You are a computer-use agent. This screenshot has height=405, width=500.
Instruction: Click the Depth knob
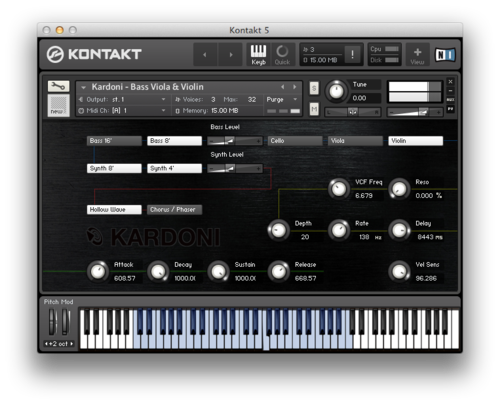pos(278,230)
